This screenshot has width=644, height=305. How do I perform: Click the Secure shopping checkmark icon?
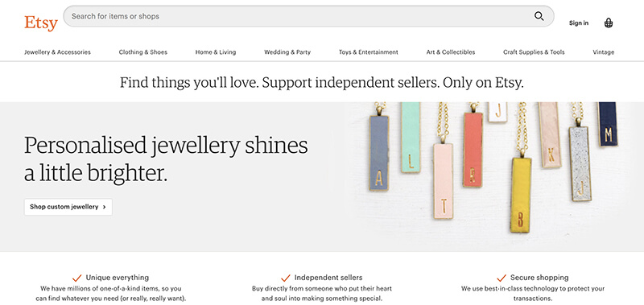[502, 278]
